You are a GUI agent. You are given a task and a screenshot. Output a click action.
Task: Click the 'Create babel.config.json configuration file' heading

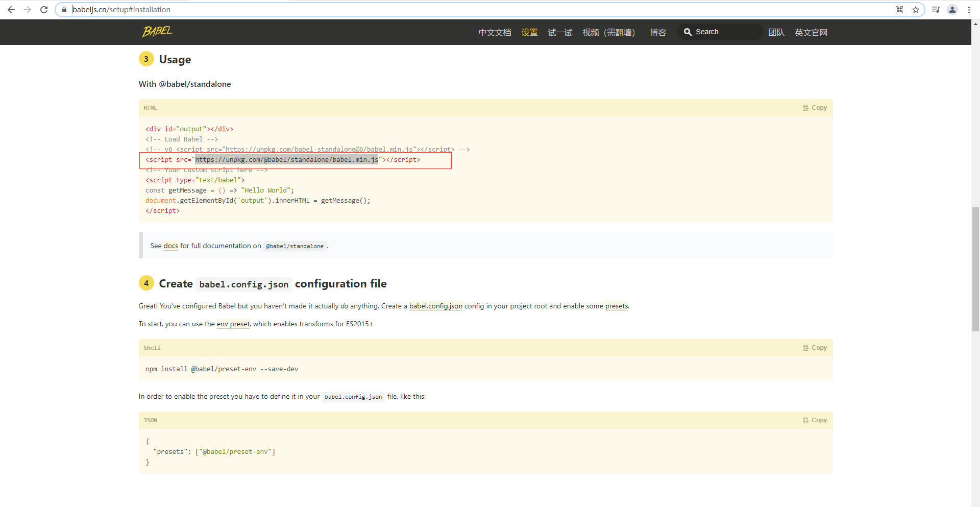273,284
